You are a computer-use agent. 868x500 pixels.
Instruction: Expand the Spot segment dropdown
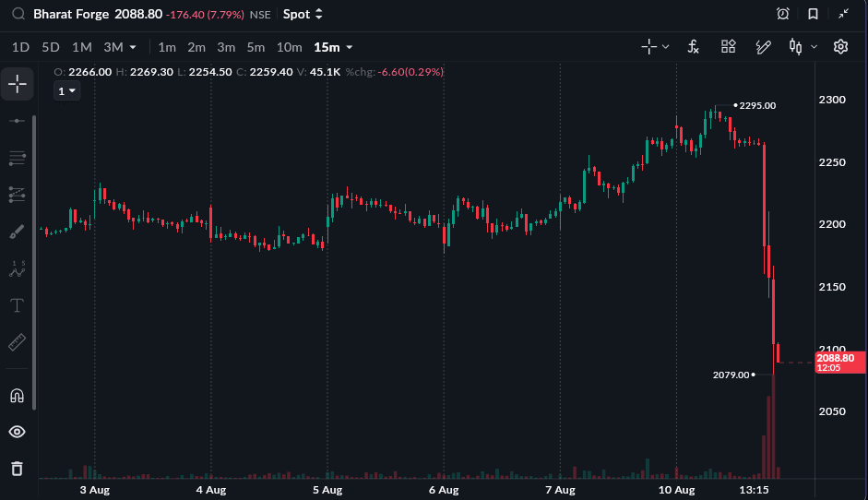pos(303,15)
